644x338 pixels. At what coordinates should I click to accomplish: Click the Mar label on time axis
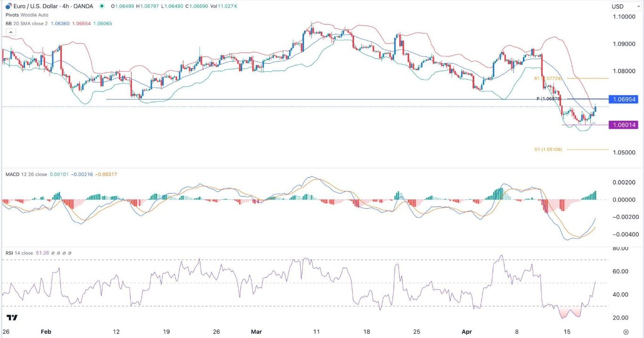click(x=256, y=331)
